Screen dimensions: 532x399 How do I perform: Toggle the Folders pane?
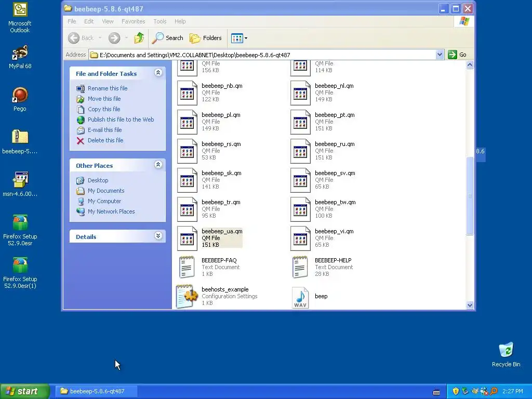206,38
